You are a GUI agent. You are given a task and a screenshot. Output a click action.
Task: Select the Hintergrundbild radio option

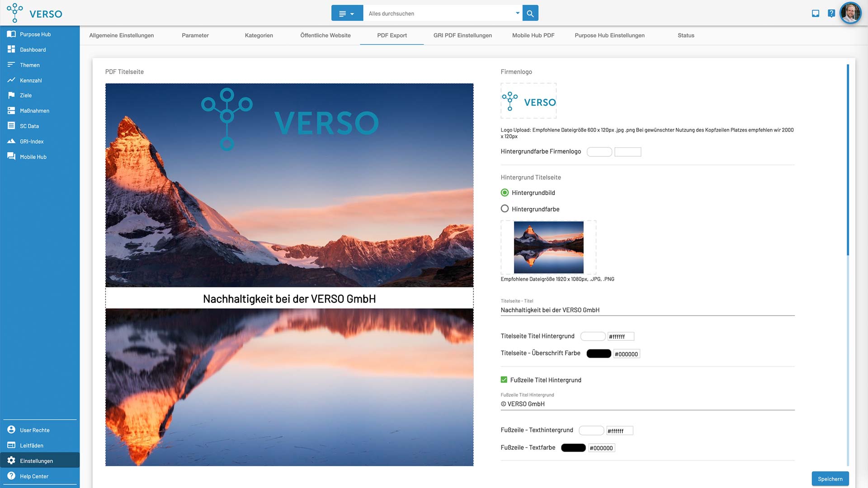click(505, 192)
